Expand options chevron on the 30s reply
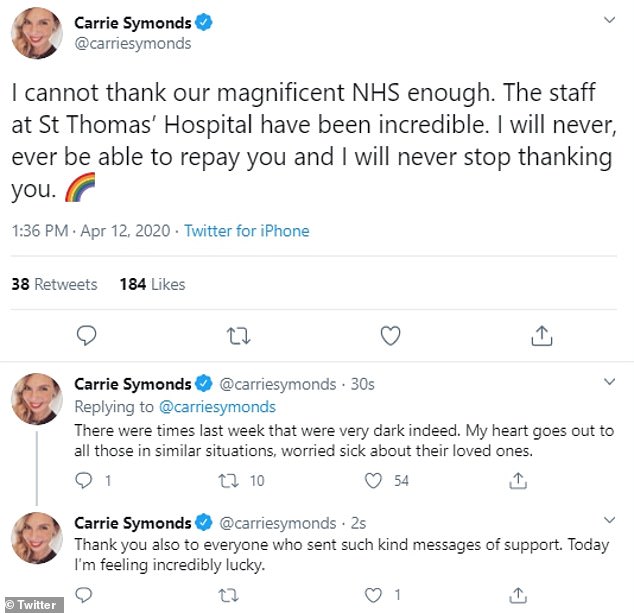Screen dimensions: 634x613 (609, 381)
